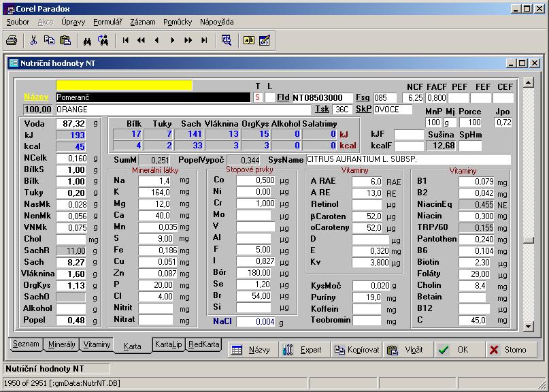Screen dimensions: 549x392
Task: Switch to the Minerály tab
Action: 62,344
